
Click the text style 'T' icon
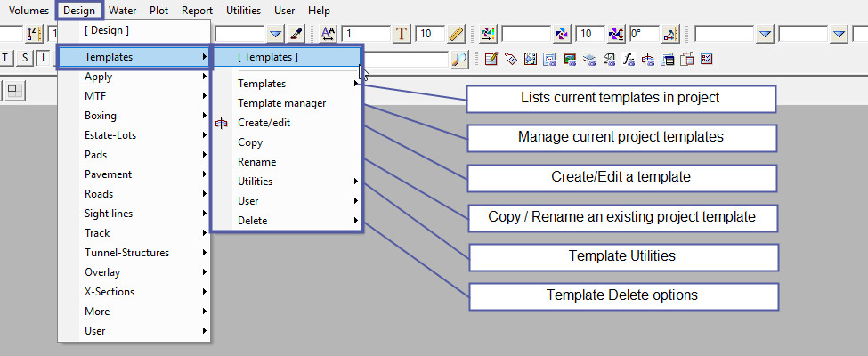click(402, 34)
